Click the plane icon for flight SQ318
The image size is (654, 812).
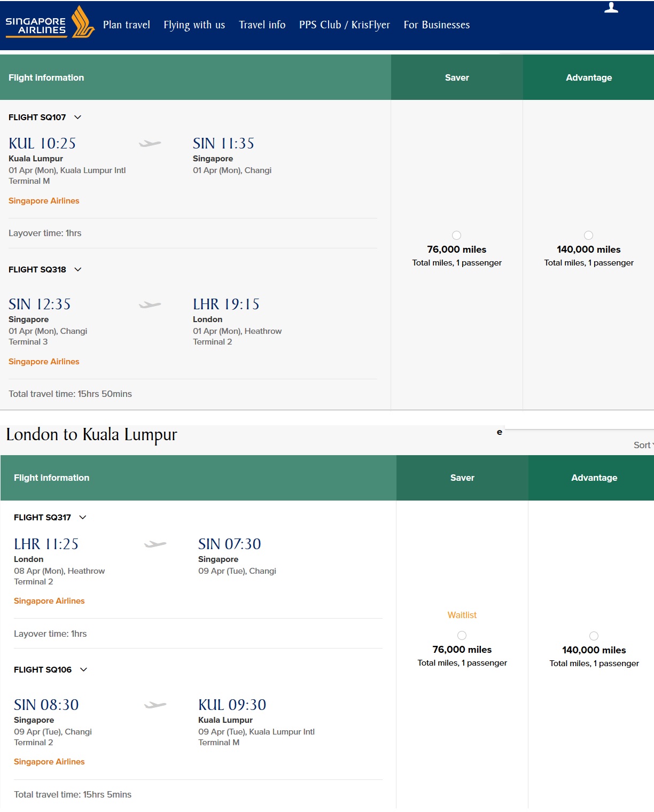pos(150,304)
